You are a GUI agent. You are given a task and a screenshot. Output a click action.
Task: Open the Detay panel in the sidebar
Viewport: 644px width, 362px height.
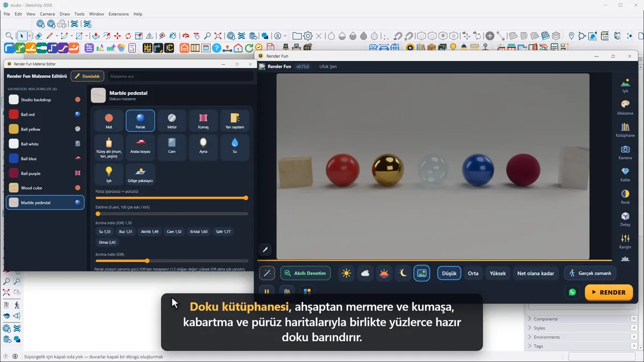click(625, 219)
